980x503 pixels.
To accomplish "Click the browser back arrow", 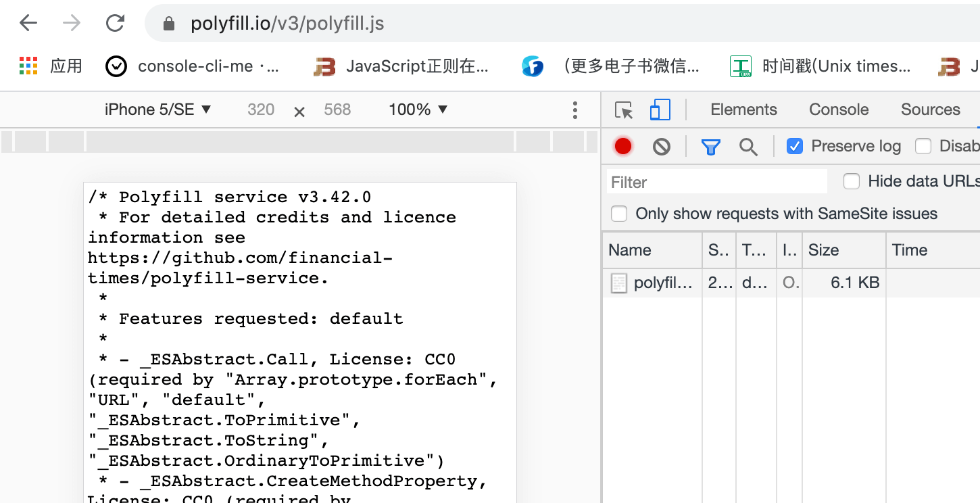I will (x=28, y=24).
